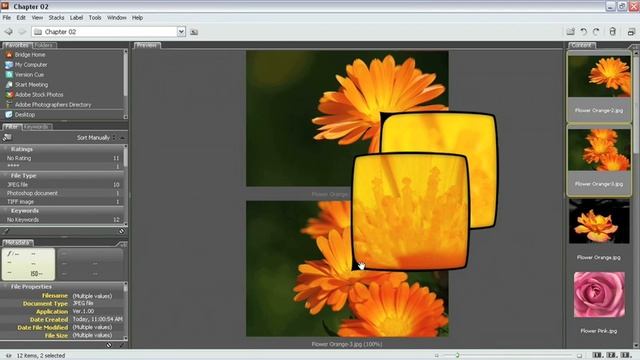The width and height of the screenshot is (640, 360).
Task: Filter by four star rating
Action: point(62,166)
